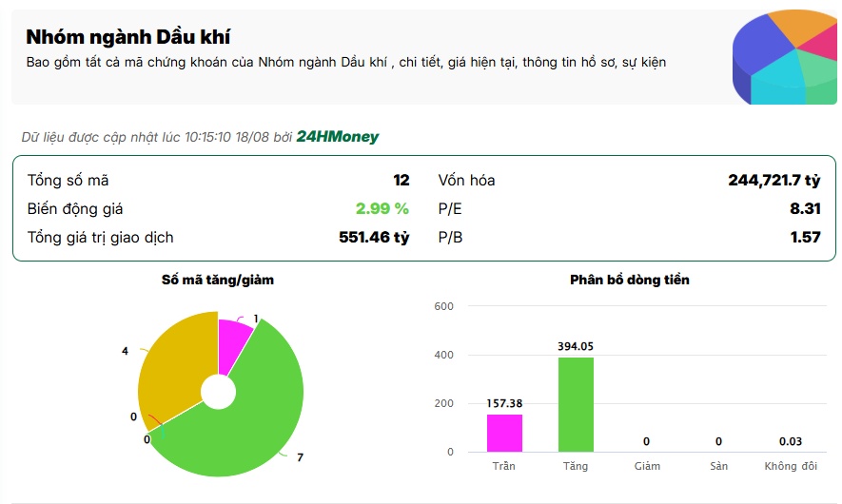
Task: Click the donut label '4'
Action: pos(126,351)
